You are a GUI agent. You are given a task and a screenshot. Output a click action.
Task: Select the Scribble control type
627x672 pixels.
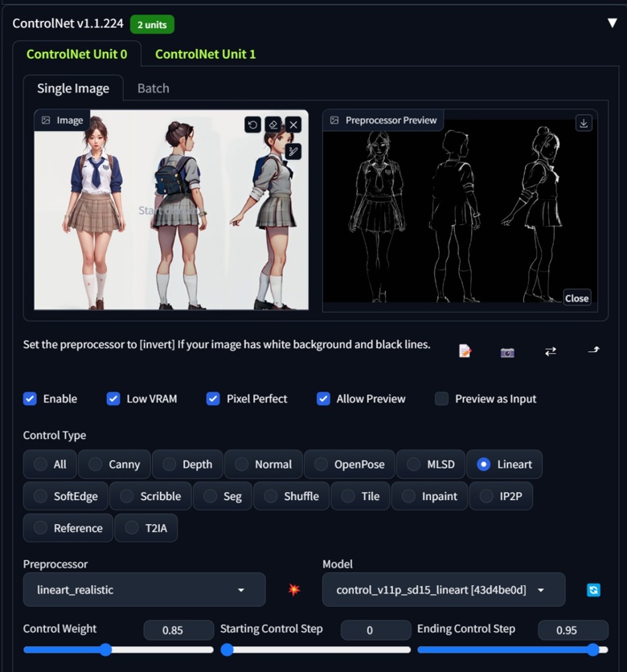[x=150, y=496]
